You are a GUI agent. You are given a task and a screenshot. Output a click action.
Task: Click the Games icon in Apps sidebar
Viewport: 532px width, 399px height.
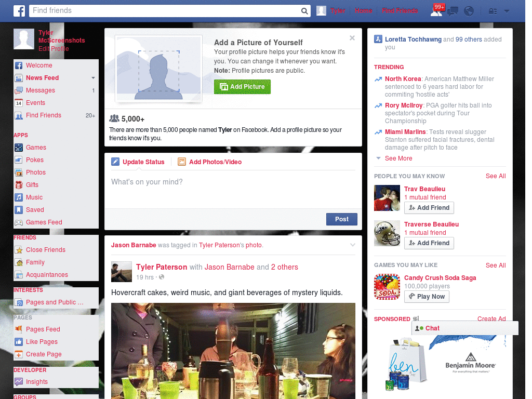pos(19,148)
